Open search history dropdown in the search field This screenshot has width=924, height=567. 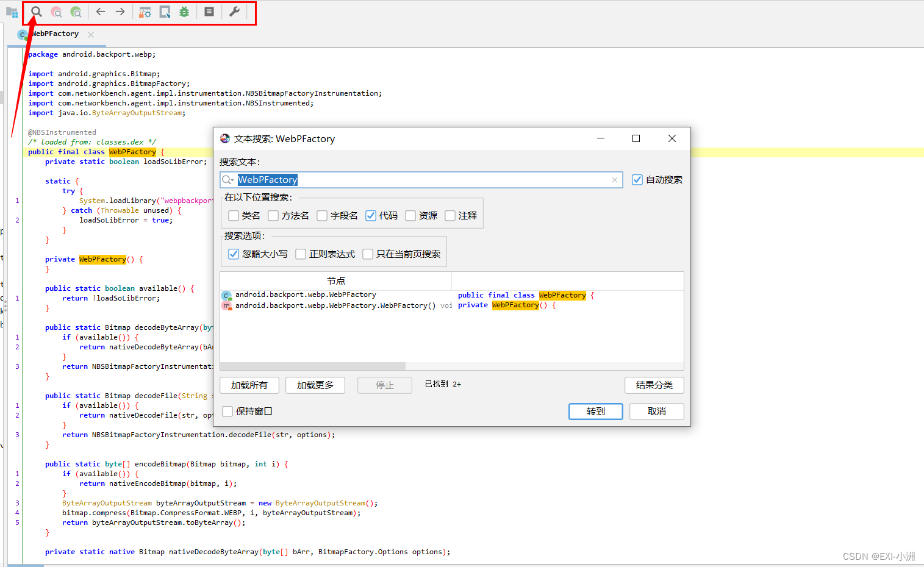228,180
